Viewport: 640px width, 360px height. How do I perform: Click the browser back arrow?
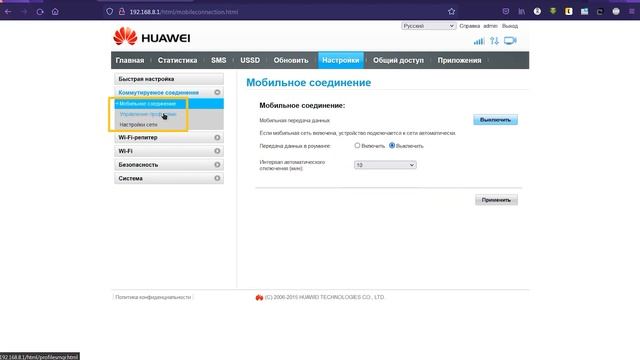pyautogui.click(x=8, y=12)
